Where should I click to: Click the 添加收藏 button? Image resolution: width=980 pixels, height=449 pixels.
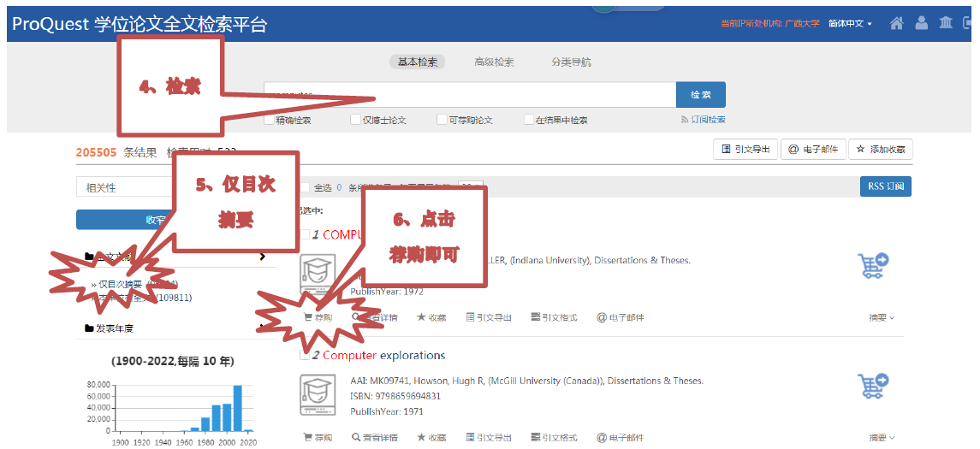[881, 150]
